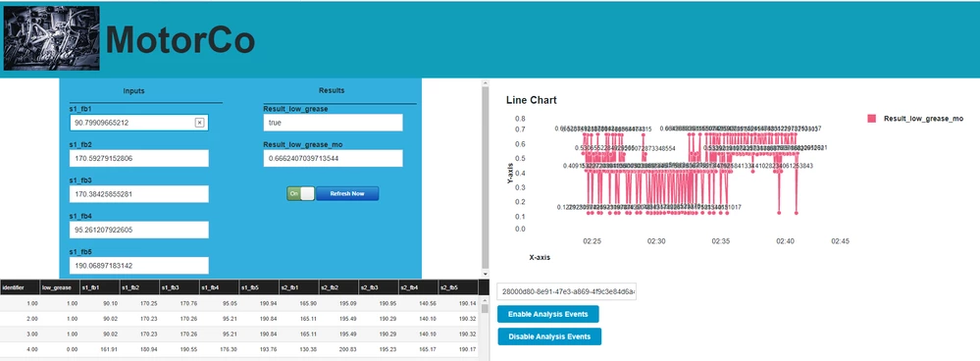Click the cell value 130.38
The height and width of the screenshot is (361, 980).
tap(309, 350)
